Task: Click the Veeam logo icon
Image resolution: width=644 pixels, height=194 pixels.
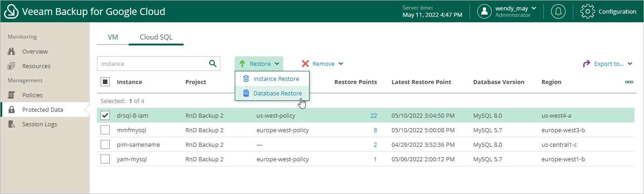Action: coord(11,11)
